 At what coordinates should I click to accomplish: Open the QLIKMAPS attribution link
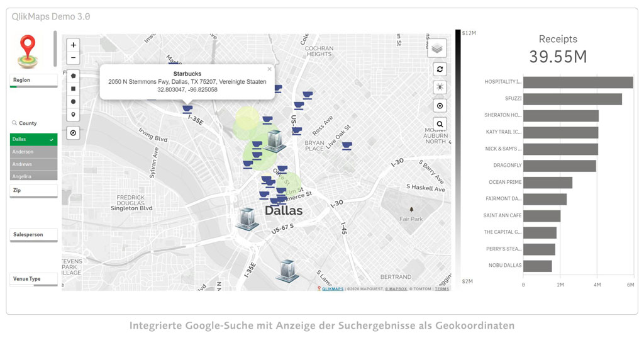pos(332,289)
